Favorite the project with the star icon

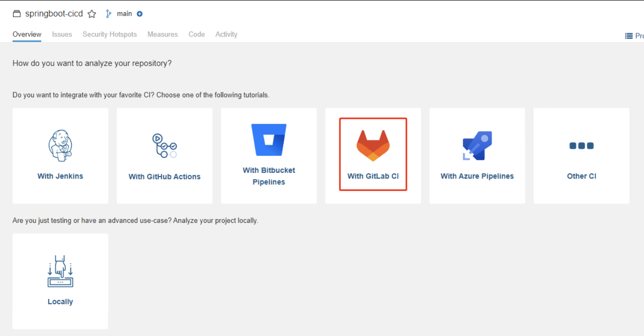92,14
